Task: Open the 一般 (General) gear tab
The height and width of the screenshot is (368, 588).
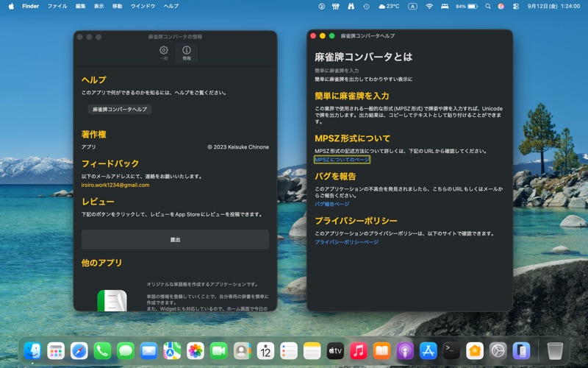Action: point(164,53)
